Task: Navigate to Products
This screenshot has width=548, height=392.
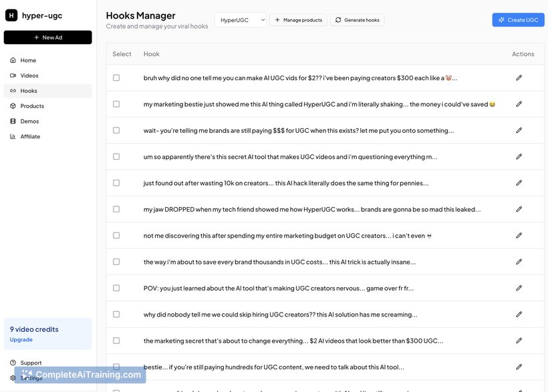Action: coord(48,106)
